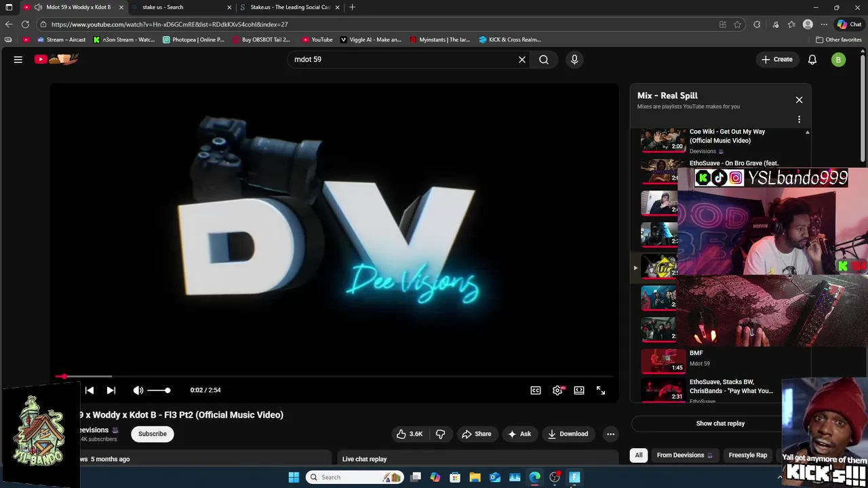The height and width of the screenshot is (488, 868).
Task: Select the 'All' filter chip
Action: (638, 455)
